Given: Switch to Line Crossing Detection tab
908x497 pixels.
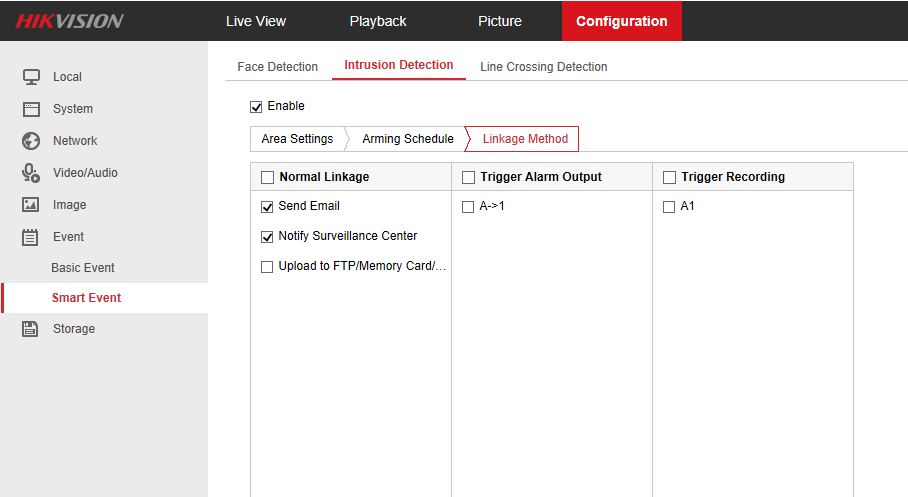Looking at the screenshot, I should click(543, 67).
